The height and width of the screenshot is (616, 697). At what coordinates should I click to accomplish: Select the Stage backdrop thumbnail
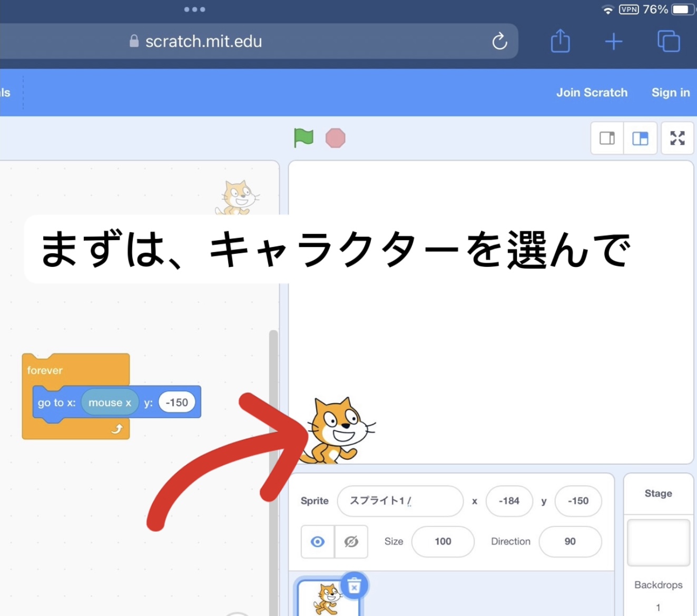(x=658, y=543)
